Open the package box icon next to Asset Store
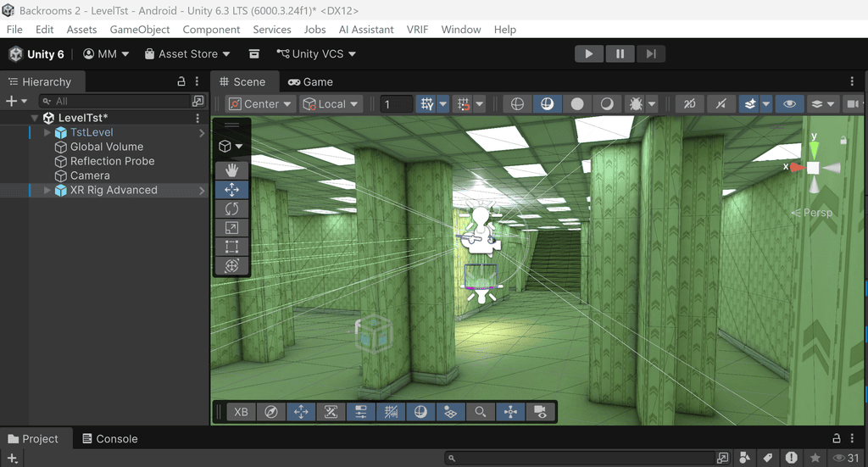The width and height of the screenshot is (868, 467). pyautogui.click(x=254, y=53)
